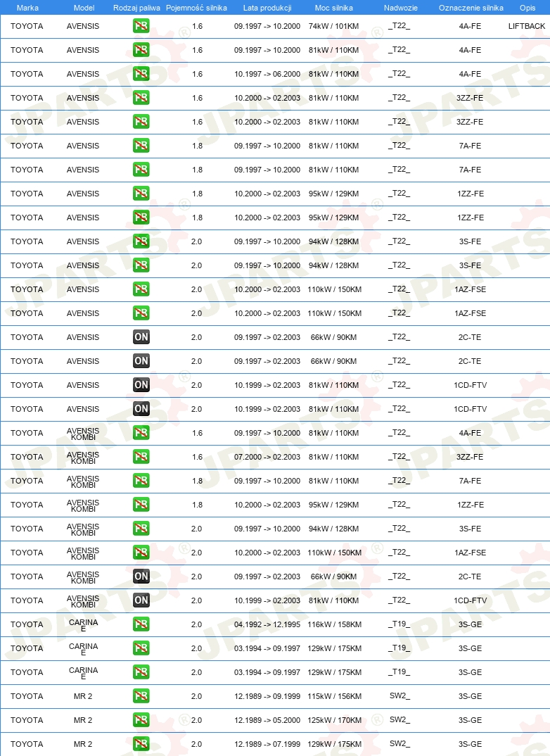550x756 pixels.
Task: Click petrol icon for MR 2 115kW row
Action: 141,696
